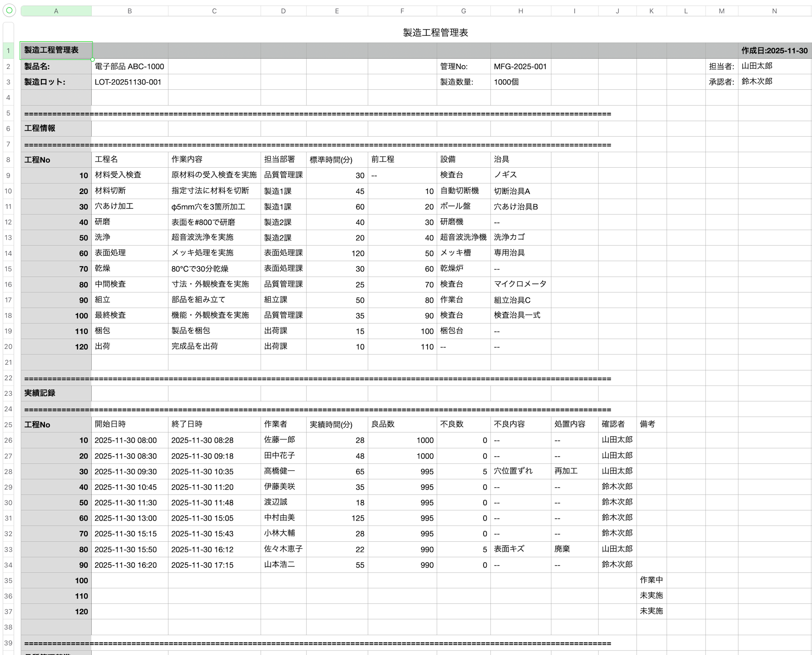
Task: Click the table select circle in the corner
Action: click(x=8, y=11)
